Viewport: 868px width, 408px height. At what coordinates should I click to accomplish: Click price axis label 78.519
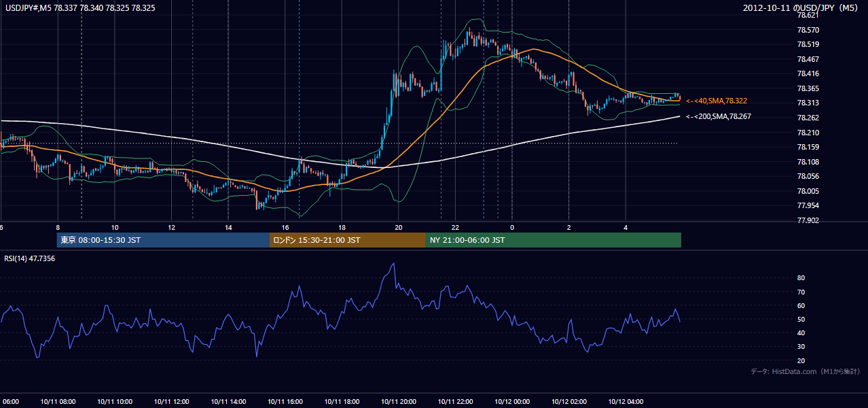808,44
